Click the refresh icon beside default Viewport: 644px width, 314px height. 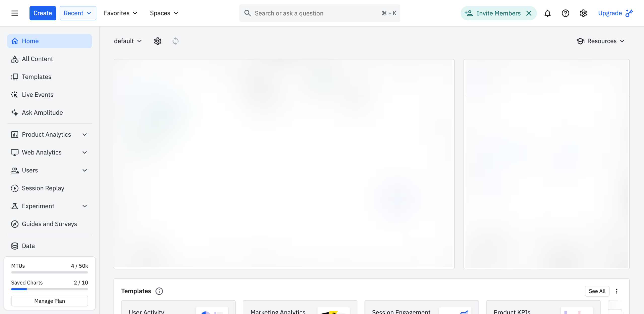pos(175,41)
